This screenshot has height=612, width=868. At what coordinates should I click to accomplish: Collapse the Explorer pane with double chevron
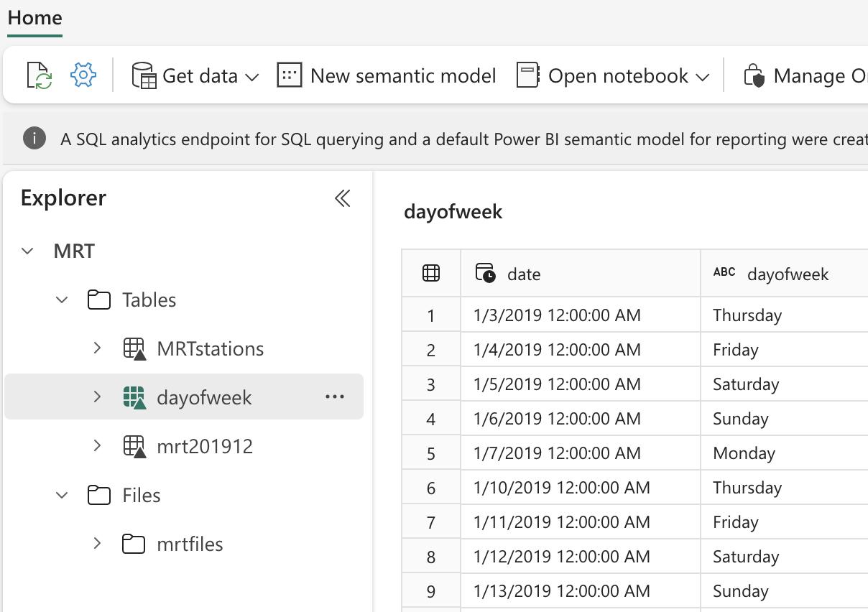[343, 198]
